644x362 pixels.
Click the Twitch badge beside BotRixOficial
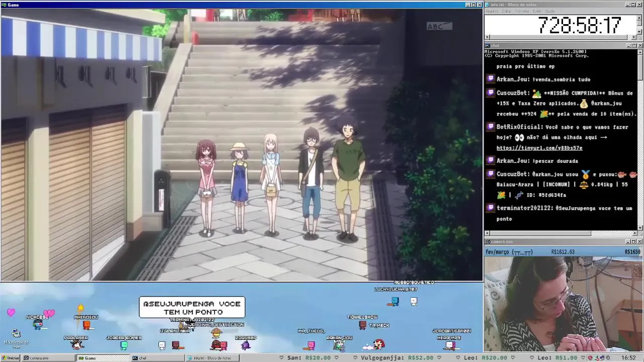pos(491,127)
